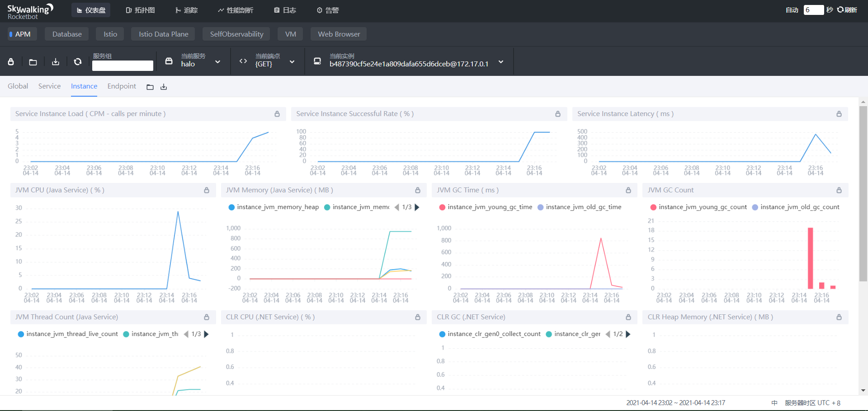Go to previous JVM Memory legend page
The height and width of the screenshot is (411, 868).
tap(396, 207)
